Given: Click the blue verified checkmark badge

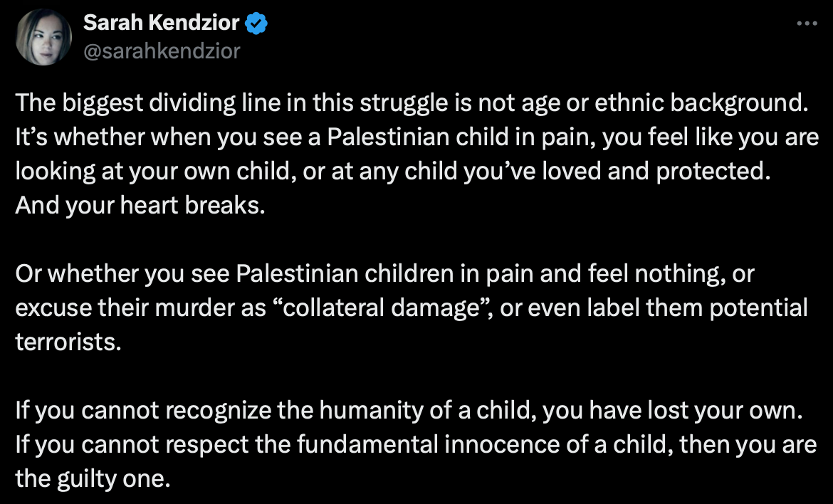Looking at the screenshot, I should point(256,23).
